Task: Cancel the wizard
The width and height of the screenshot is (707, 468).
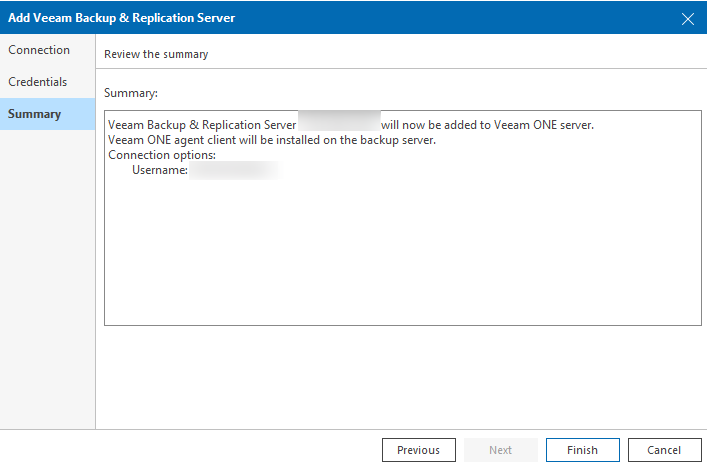Action: (664, 450)
